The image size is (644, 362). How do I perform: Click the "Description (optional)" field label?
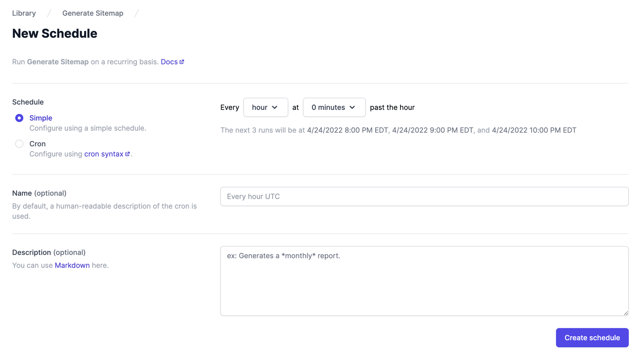click(x=49, y=253)
